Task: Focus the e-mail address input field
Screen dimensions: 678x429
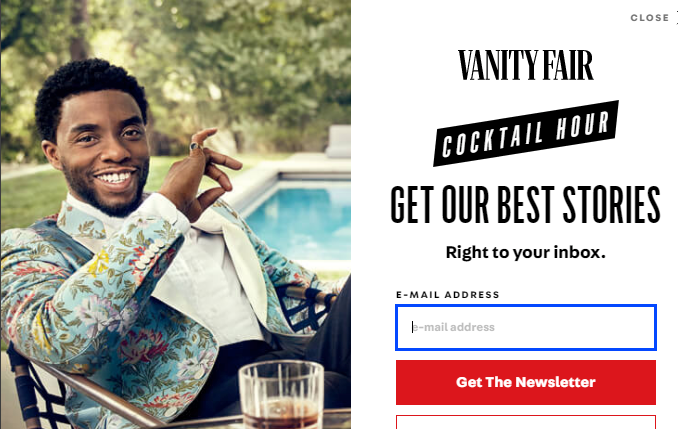Action: tap(526, 327)
